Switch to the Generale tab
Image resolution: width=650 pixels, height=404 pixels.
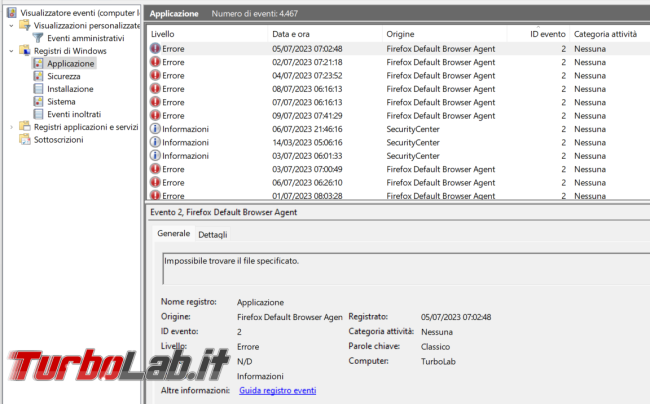(173, 234)
